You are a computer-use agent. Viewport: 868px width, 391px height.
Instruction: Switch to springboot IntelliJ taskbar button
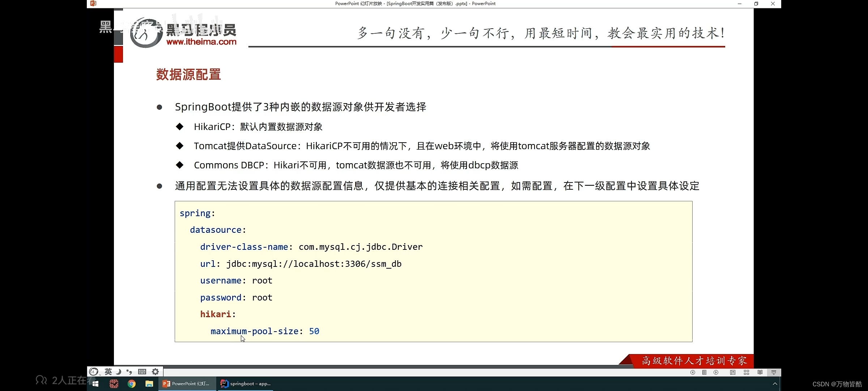246,384
